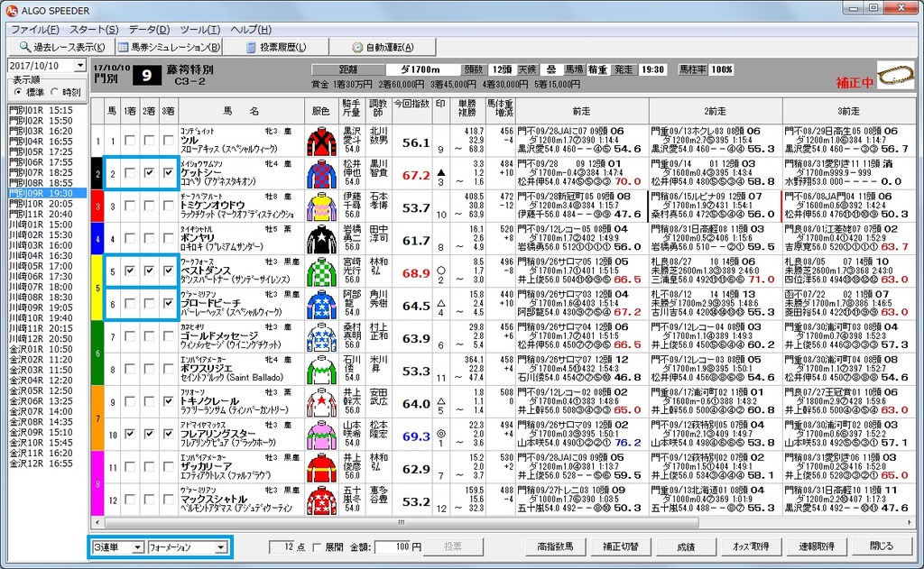The image size is (924, 569).
Task: Start 自動運転 automatic mode
Action: coord(383,47)
